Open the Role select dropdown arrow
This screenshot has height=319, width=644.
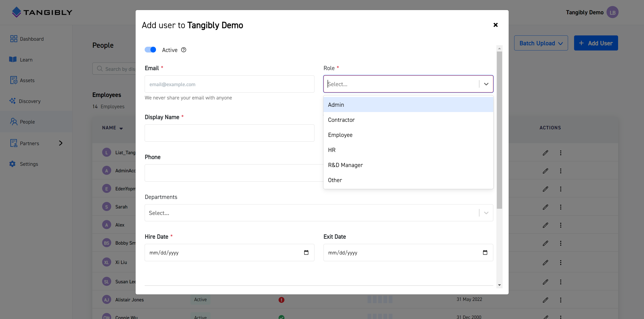[486, 84]
